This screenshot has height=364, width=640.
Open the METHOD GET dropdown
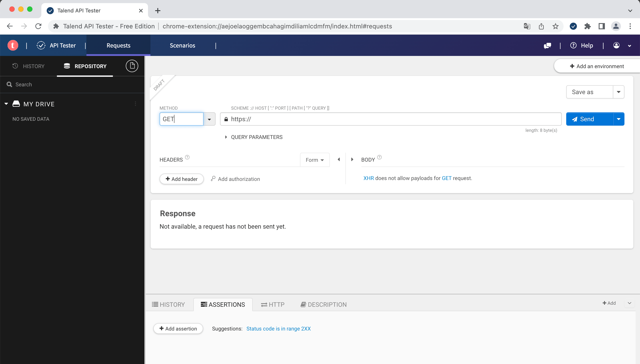point(209,119)
